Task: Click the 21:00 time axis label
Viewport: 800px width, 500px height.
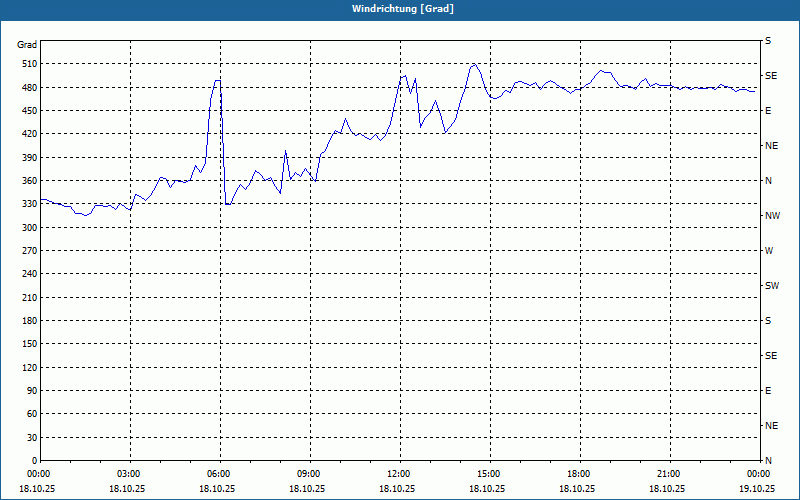Action: click(x=670, y=474)
